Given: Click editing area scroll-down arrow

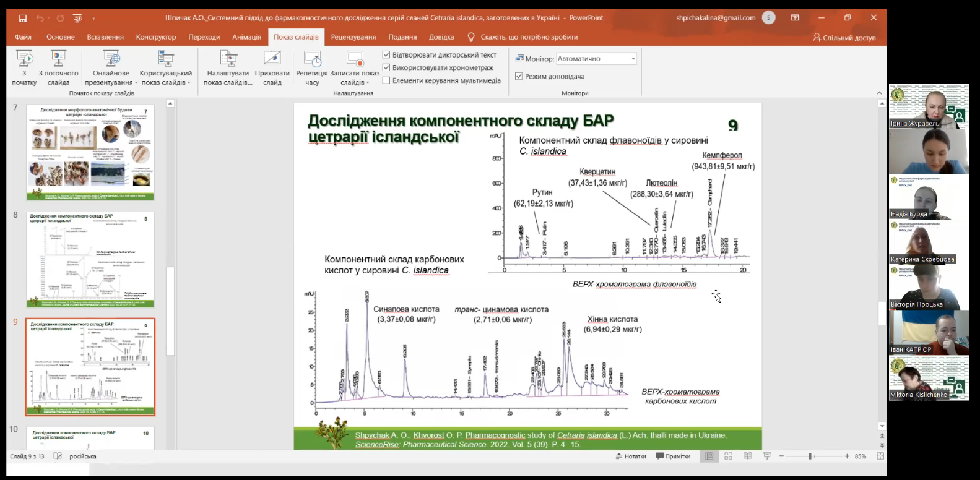Looking at the screenshot, I should [x=882, y=426].
